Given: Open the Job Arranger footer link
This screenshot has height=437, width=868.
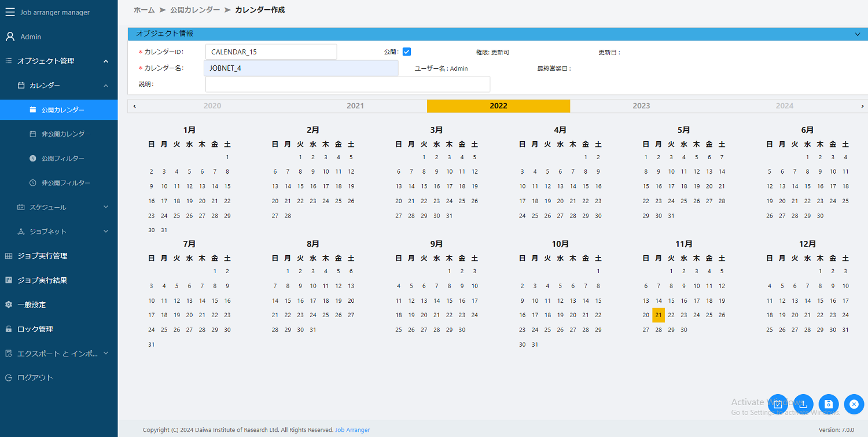Looking at the screenshot, I should tap(352, 429).
